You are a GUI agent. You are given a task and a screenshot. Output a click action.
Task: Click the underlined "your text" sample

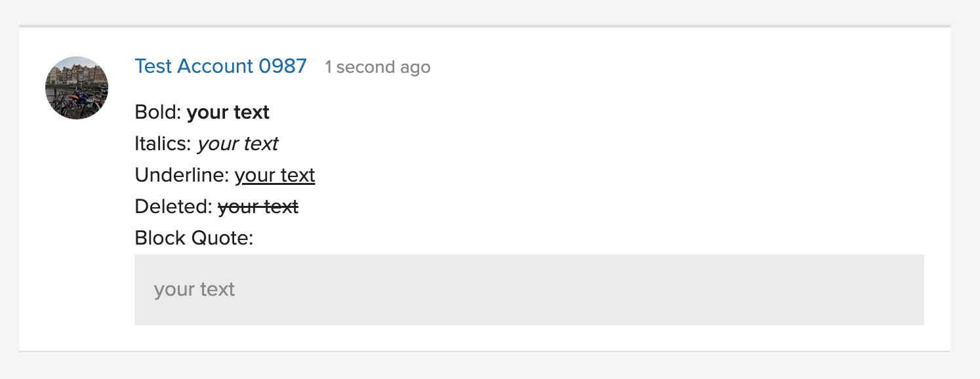pos(275,175)
